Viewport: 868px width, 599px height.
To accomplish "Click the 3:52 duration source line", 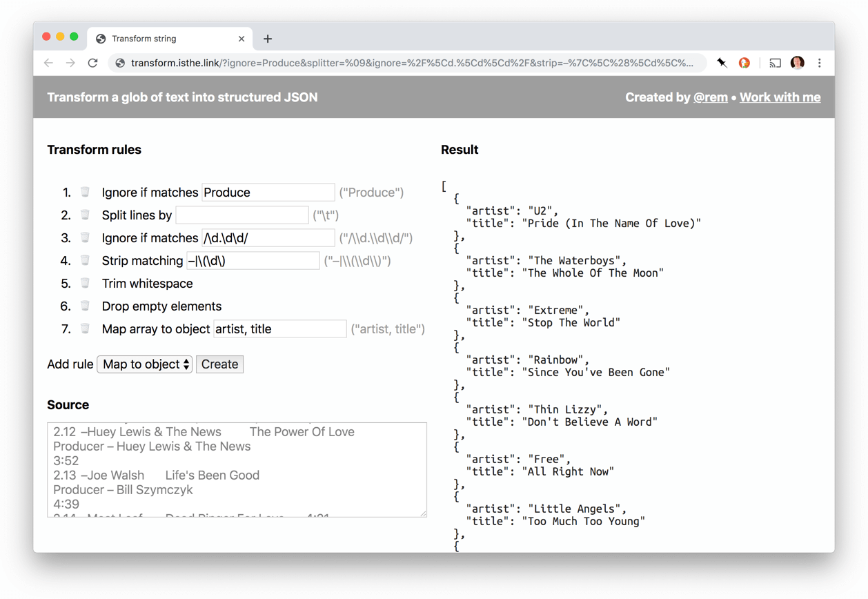I will point(66,461).
